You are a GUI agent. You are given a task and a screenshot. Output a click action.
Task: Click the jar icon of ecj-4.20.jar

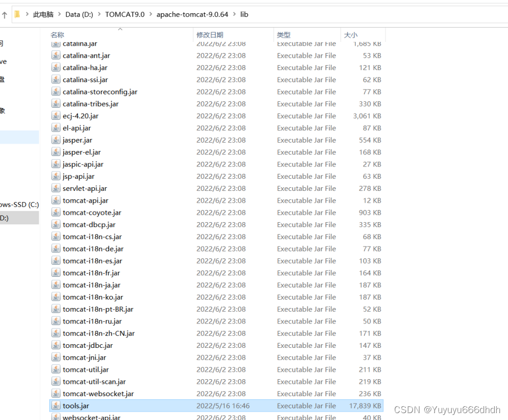pos(56,116)
